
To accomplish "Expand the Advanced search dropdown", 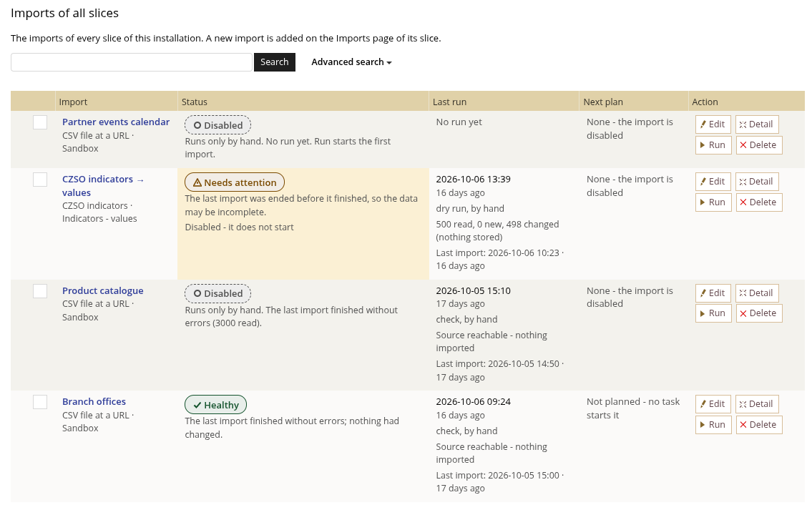I will pos(351,62).
